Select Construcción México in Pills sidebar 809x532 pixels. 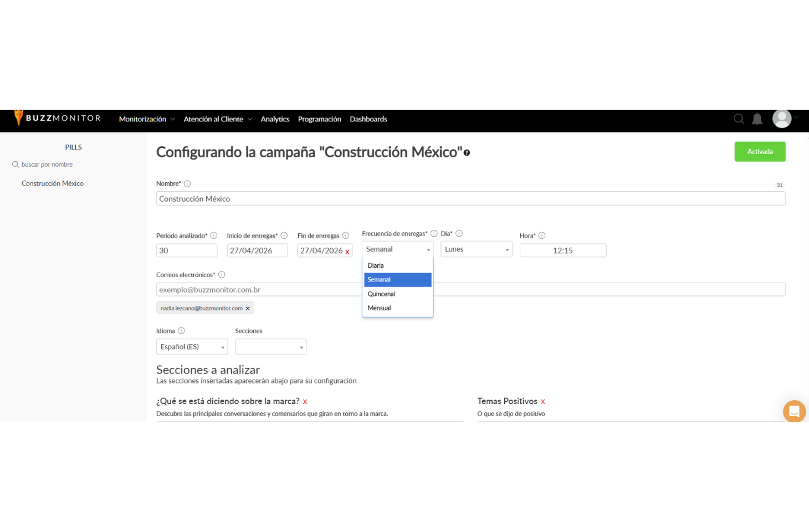click(53, 183)
